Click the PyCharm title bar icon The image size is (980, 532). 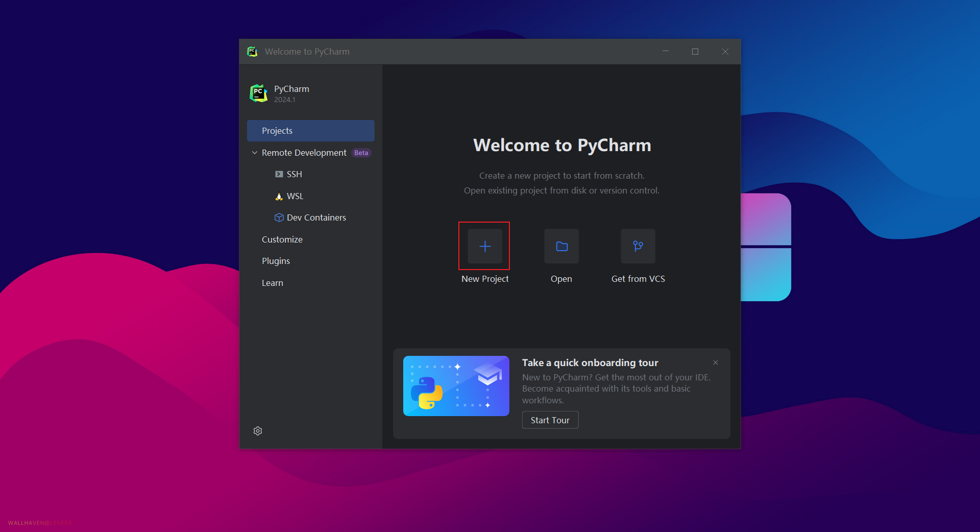tap(252, 52)
